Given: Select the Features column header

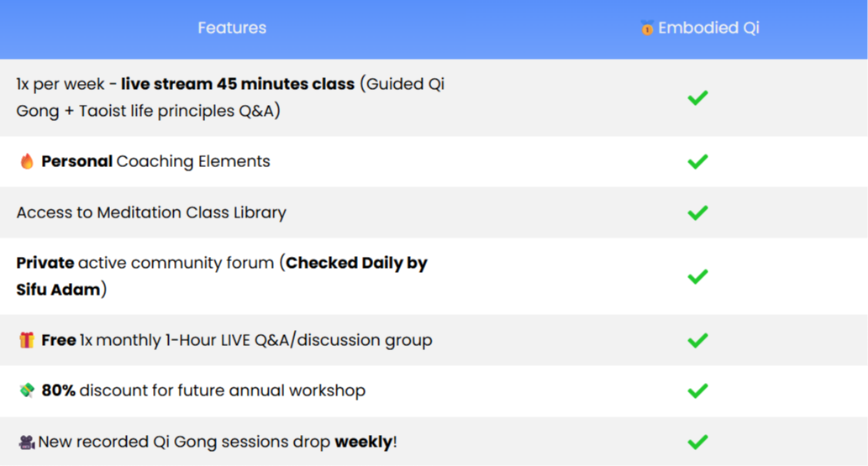Looking at the screenshot, I should click(x=232, y=28).
